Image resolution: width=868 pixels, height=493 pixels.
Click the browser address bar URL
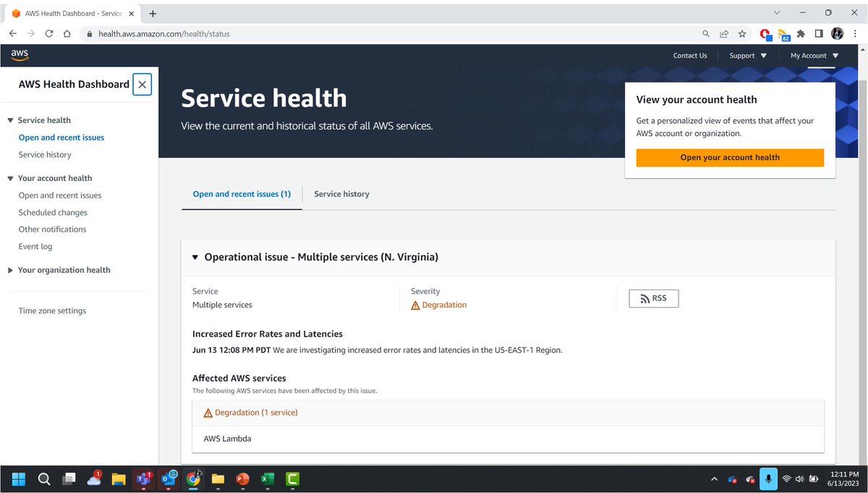(164, 34)
